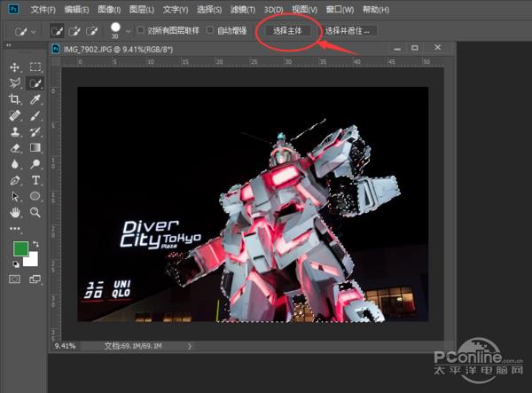Collapse the toolbox panel arrows

tap(9, 45)
